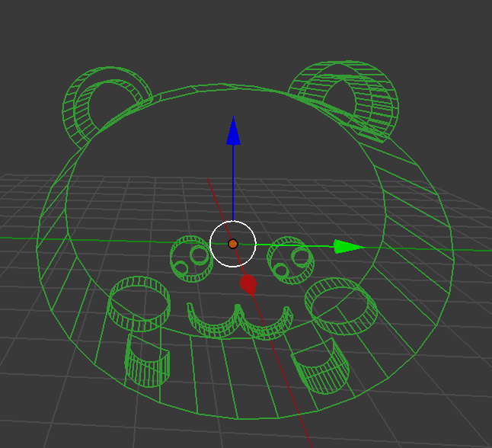Click the orange object origin dot
The height and width of the screenshot is (448, 492).
tap(233, 244)
